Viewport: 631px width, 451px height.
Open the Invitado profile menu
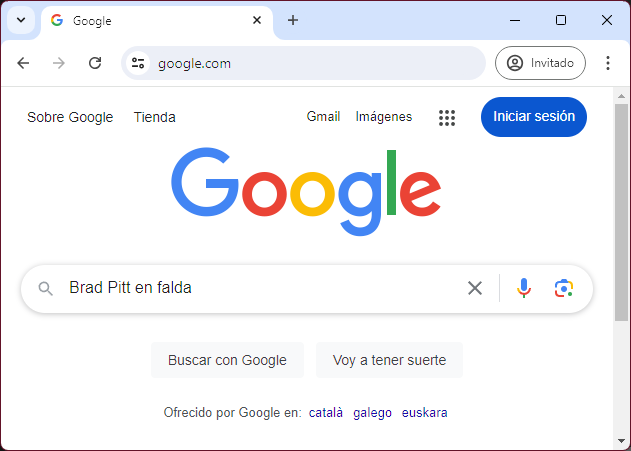[x=541, y=63]
